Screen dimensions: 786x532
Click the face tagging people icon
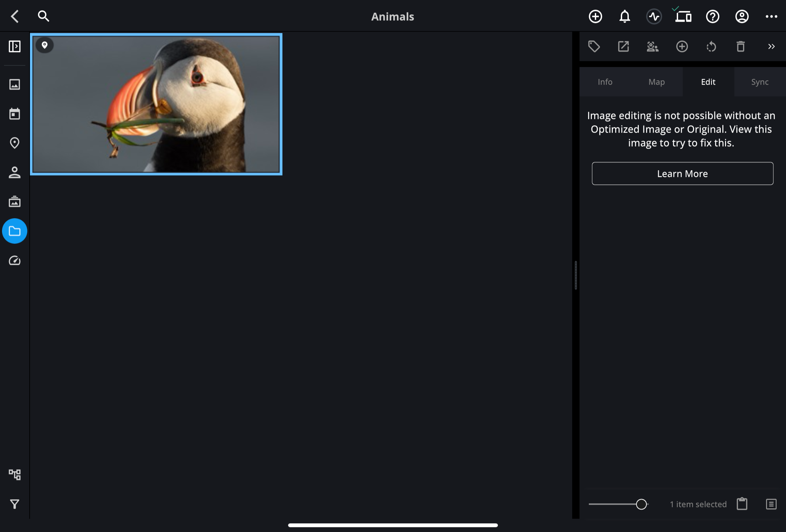652,46
